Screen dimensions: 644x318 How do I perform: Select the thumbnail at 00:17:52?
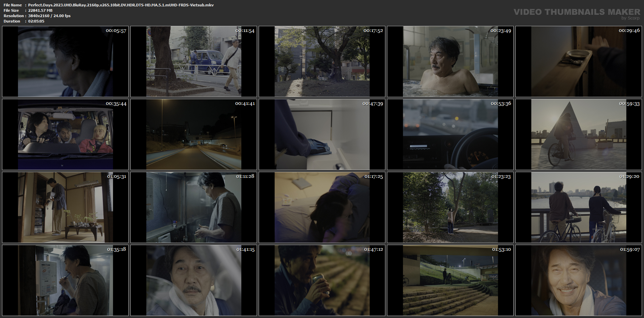(322, 62)
